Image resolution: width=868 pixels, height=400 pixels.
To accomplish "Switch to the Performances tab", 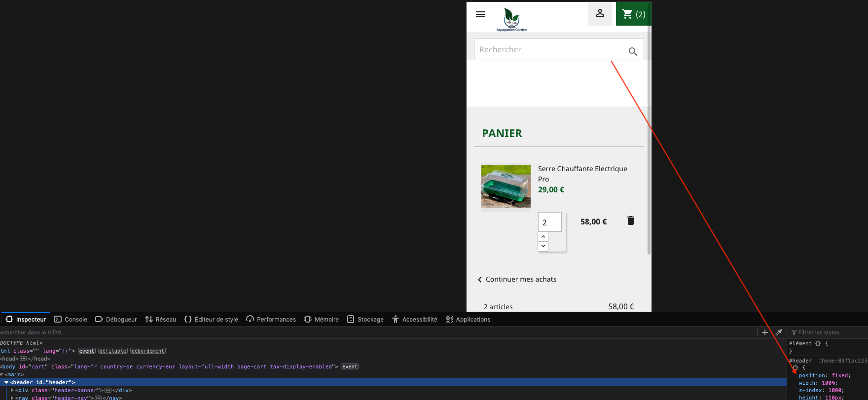I will click(x=271, y=319).
